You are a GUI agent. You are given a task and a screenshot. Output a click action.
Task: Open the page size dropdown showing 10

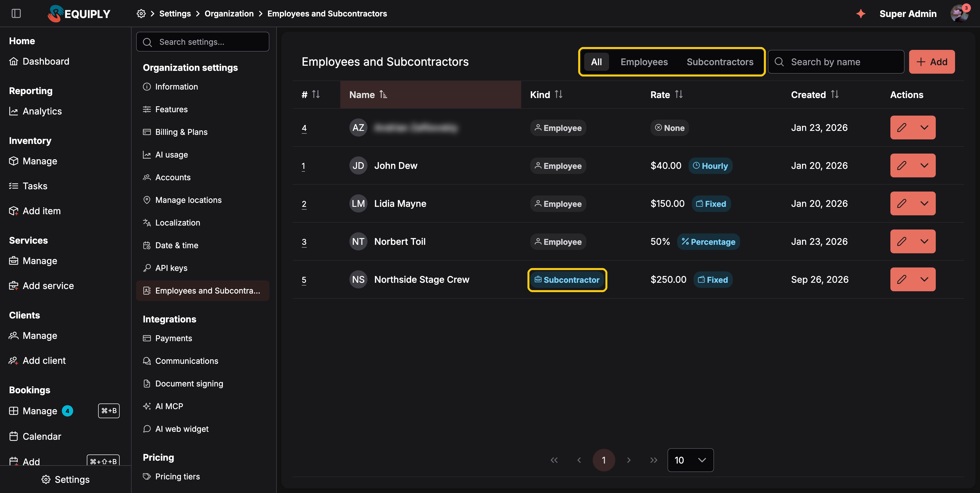690,460
